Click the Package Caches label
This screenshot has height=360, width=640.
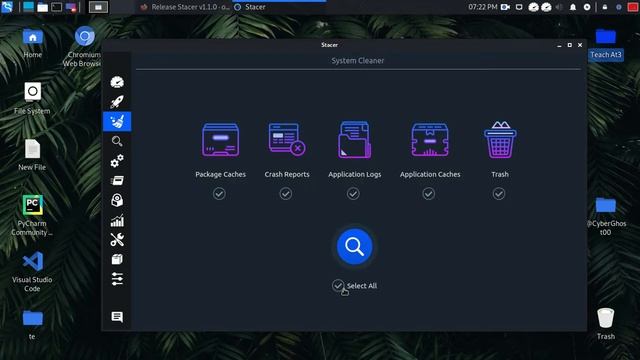220,174
